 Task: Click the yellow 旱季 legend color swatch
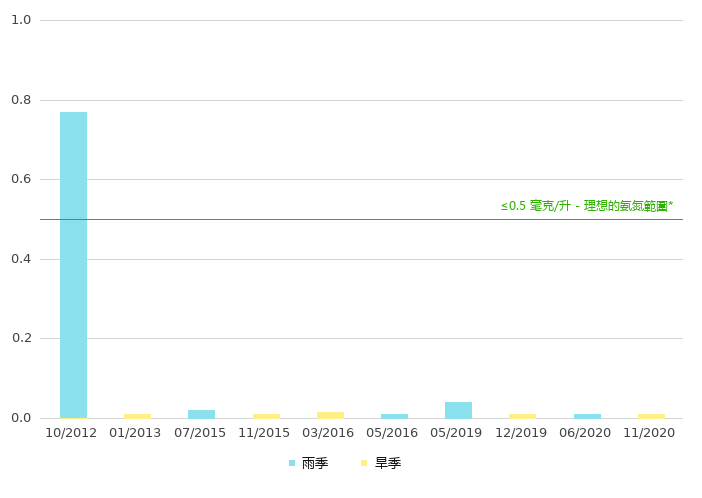point(365,463)
